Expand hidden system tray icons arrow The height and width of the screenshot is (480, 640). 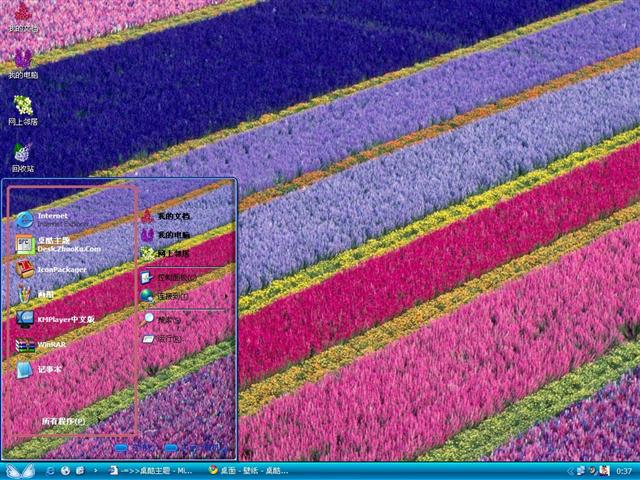coord(570,471)
